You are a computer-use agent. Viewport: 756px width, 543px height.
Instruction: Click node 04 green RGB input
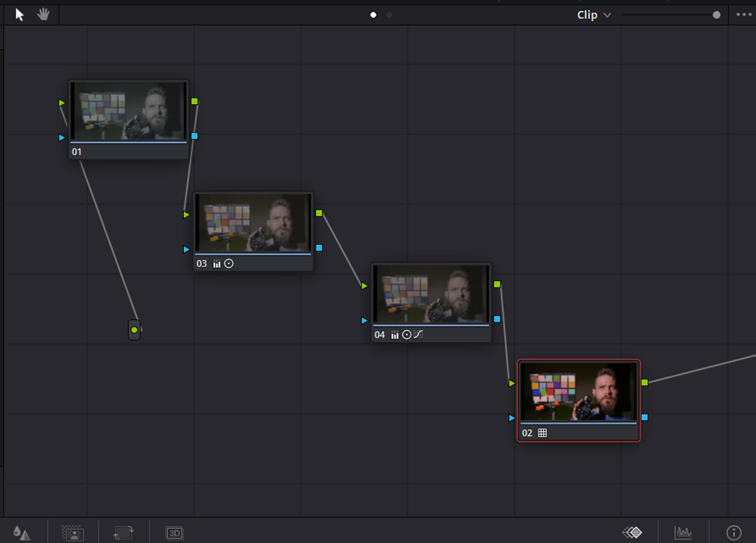point(365,286)
